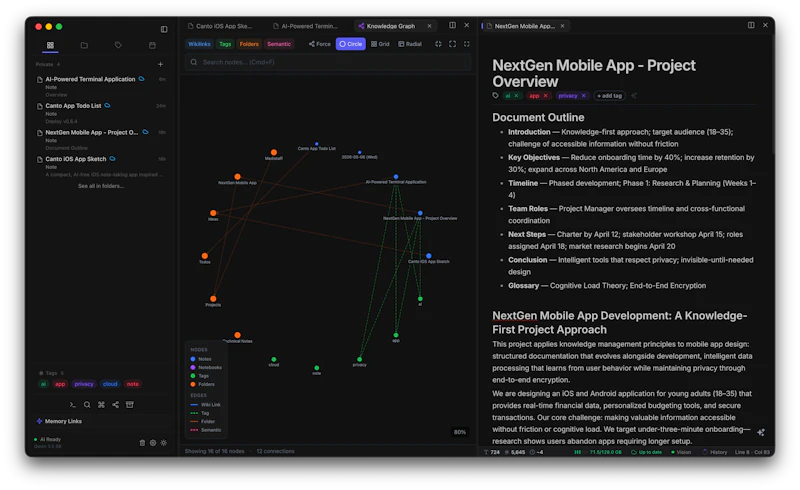The height and width of the screenshot is (490, 800).
Task: Filter by privacy tag in sidebar
Action: point(84,384)
